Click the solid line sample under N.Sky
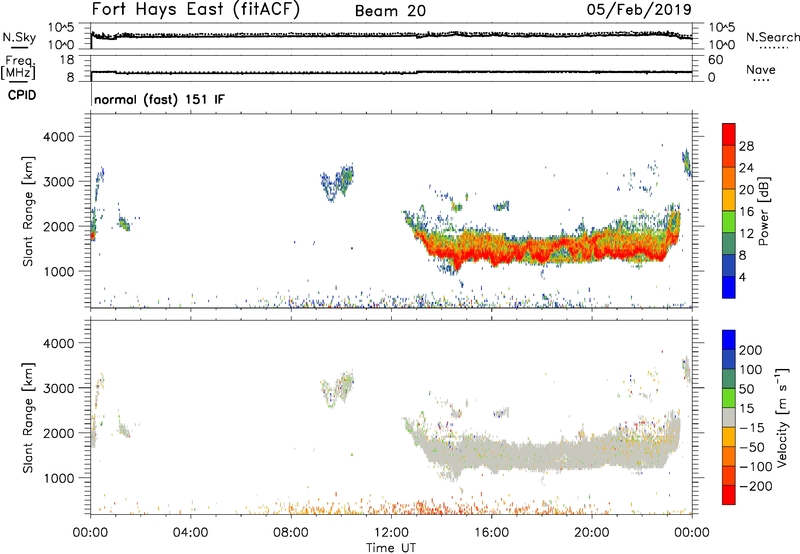This screenshot has width=800, height=554. tap(19, 47)
